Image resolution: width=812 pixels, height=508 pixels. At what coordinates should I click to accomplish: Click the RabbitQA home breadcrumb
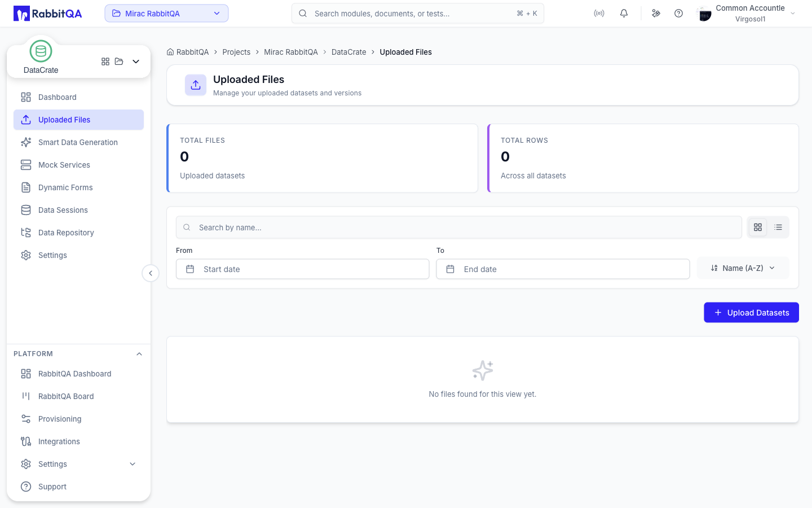click(x=188, y=52)
